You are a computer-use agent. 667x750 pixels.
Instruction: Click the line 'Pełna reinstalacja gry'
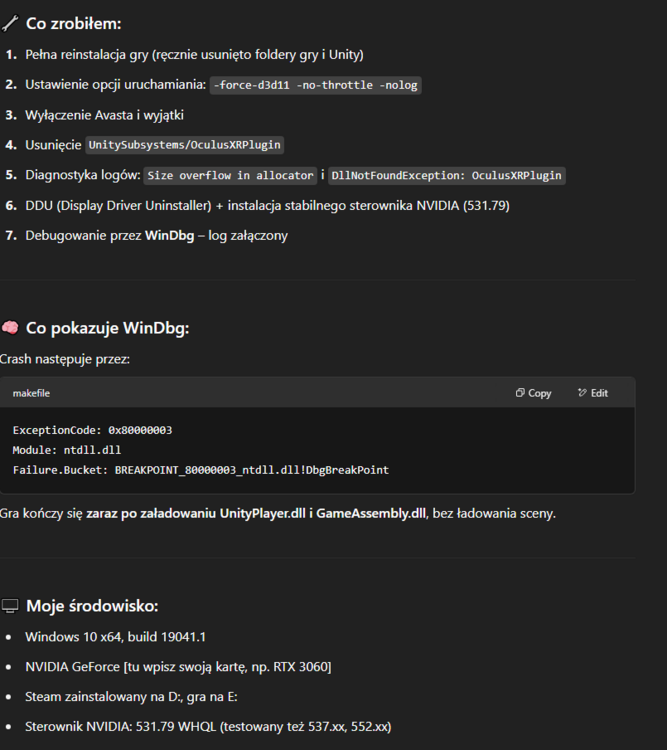(x=194, y=55)
